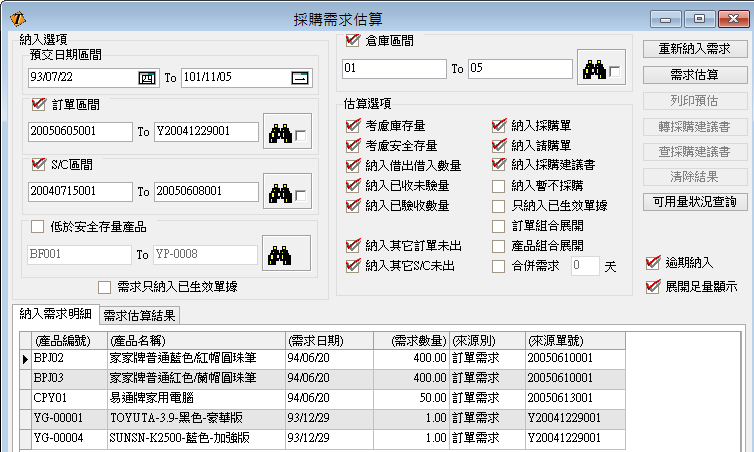Click the application icon in title bar
The width and height of the screenshot is (754, 452).
[18, 18]
